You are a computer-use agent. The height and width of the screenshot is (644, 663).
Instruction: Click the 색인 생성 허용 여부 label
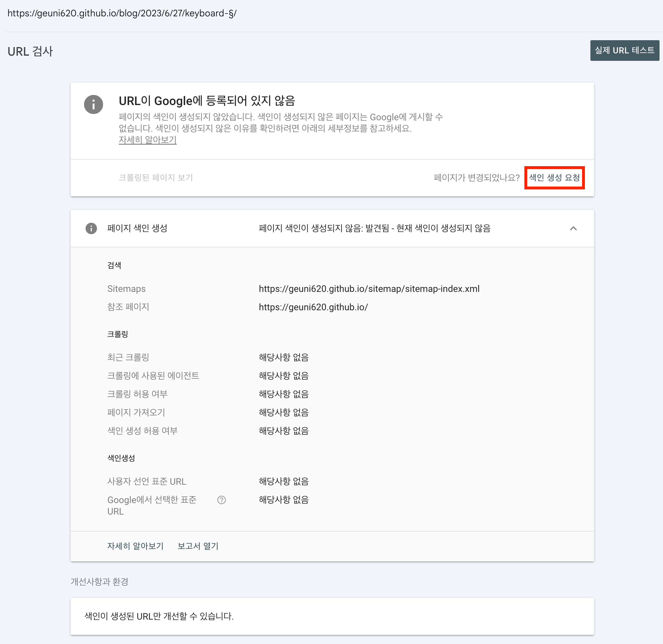click(x=142, y=430)
